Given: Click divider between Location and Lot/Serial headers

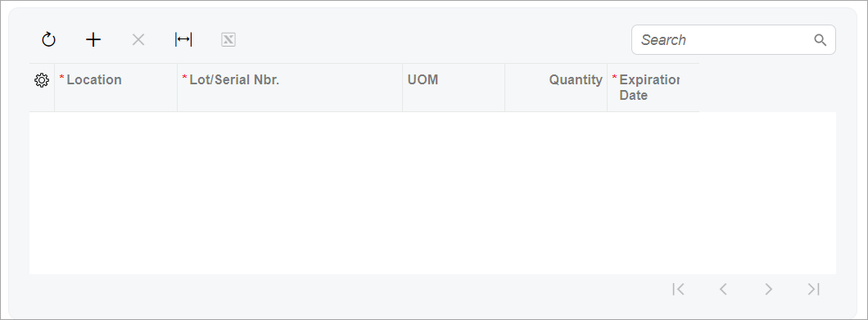Looking at the screenshot, I should tap(177, 88).
